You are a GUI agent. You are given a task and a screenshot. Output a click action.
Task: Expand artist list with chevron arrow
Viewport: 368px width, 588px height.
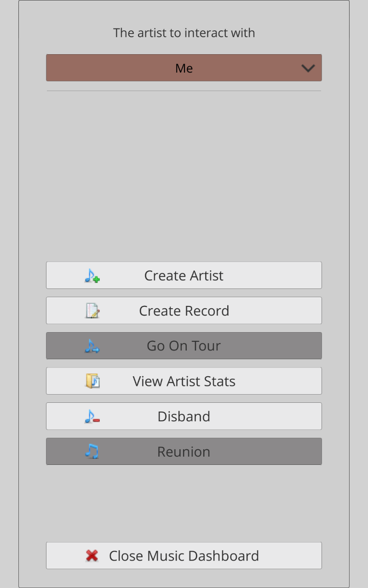coord(308,68)
